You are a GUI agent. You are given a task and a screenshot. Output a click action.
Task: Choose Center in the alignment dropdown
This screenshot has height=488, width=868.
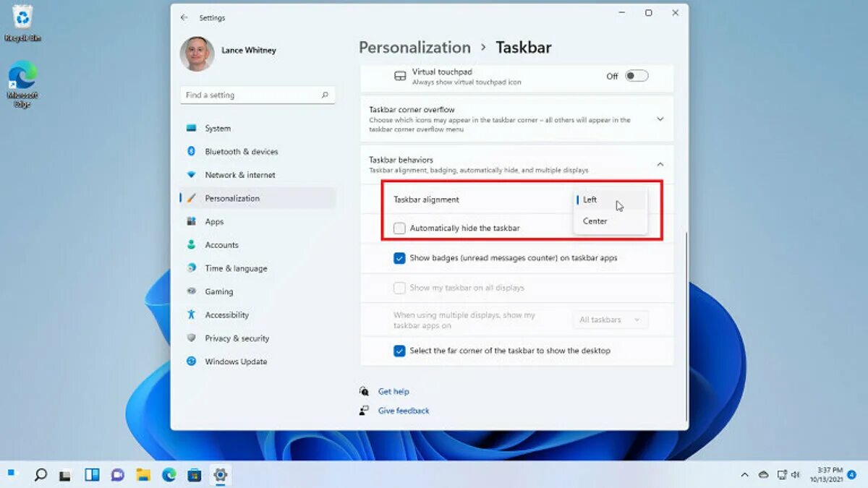click(610, 221)
